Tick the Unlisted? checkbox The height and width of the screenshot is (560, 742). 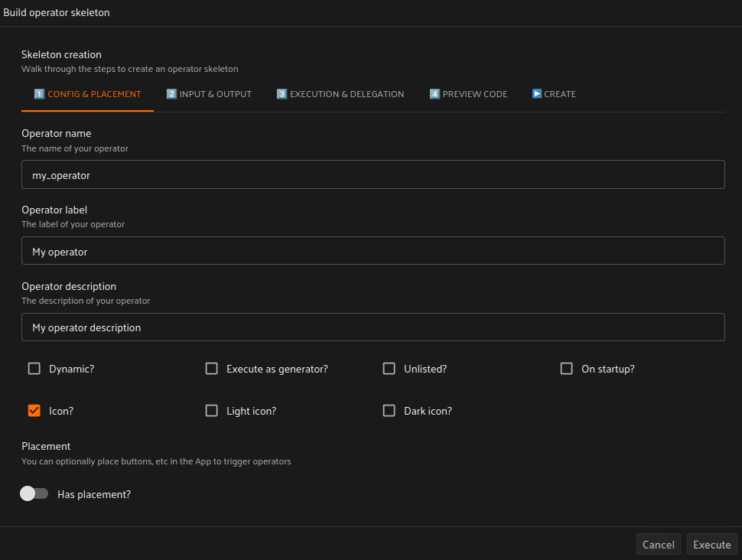pos(389,369)
